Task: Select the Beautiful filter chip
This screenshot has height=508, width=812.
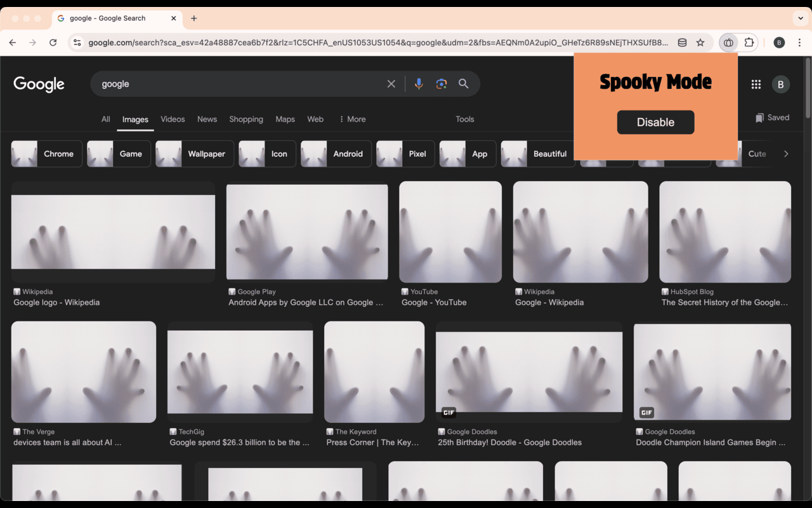Action: [x=537, y=154]
